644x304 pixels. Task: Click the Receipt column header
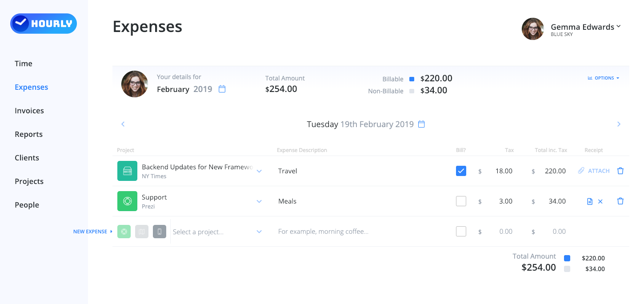[594, 150]
